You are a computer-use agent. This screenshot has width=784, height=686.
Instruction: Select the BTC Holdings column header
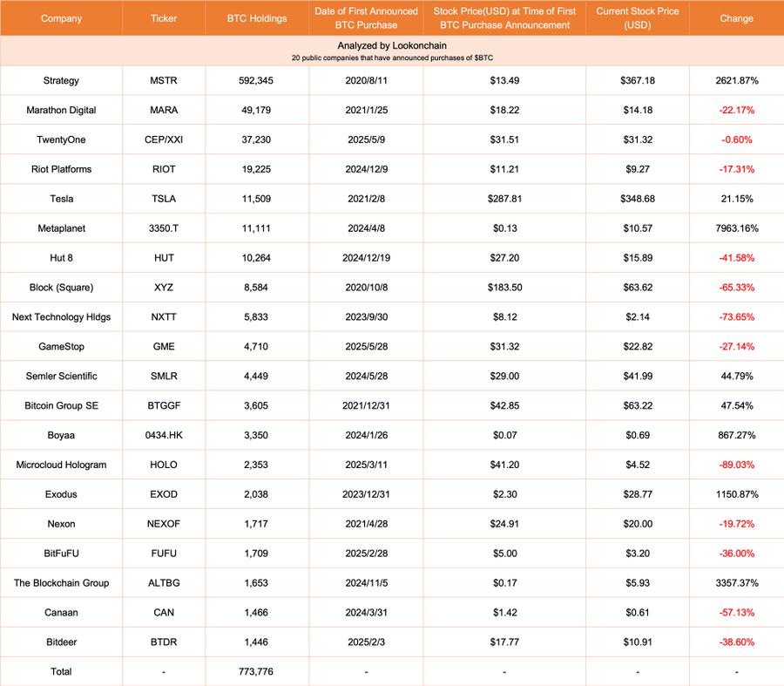(256, 18)
